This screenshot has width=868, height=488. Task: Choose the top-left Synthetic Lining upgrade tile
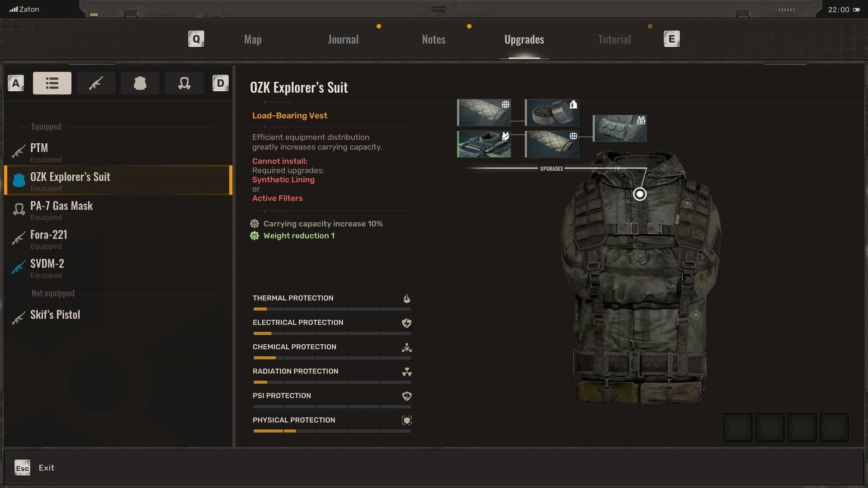(484, 113)
